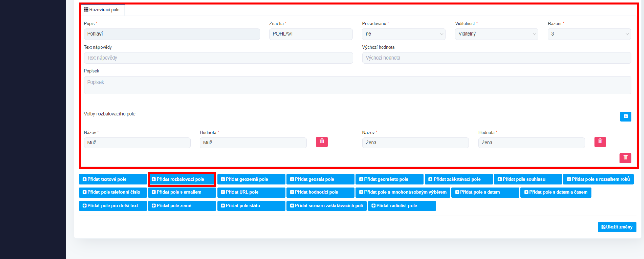The width and height of the screenshot is (644, 259).
Task: Click Přidat hodnotící pole button
Action: click(320, 192)
